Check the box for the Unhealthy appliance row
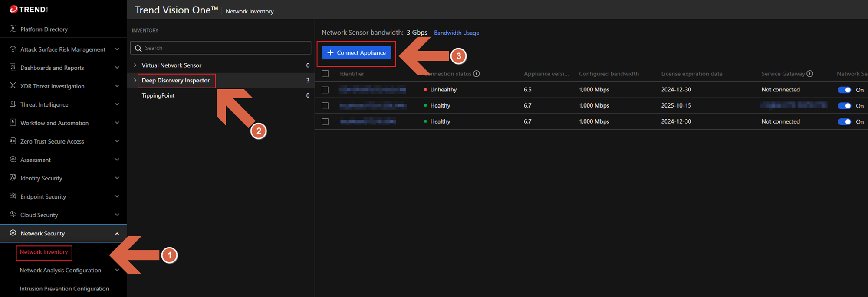Viewport: 868px width, 297px height. point(325,90)
